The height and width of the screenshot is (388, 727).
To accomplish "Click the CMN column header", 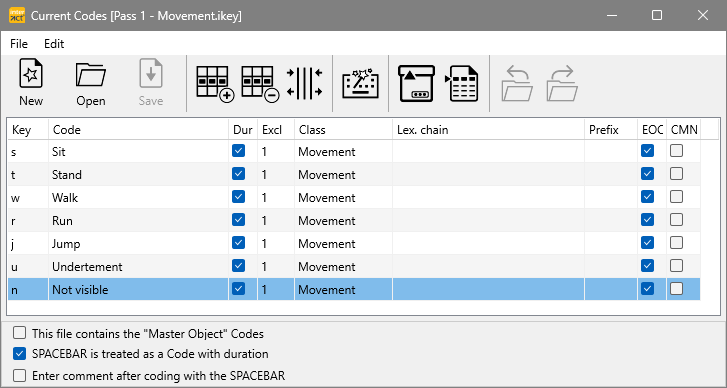I will (x=684, y=130).
